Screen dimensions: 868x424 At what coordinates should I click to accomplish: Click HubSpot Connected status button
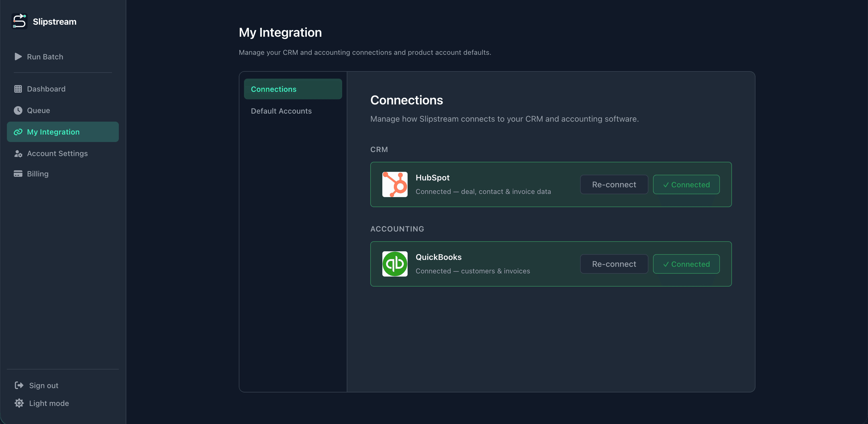point(686,184)
